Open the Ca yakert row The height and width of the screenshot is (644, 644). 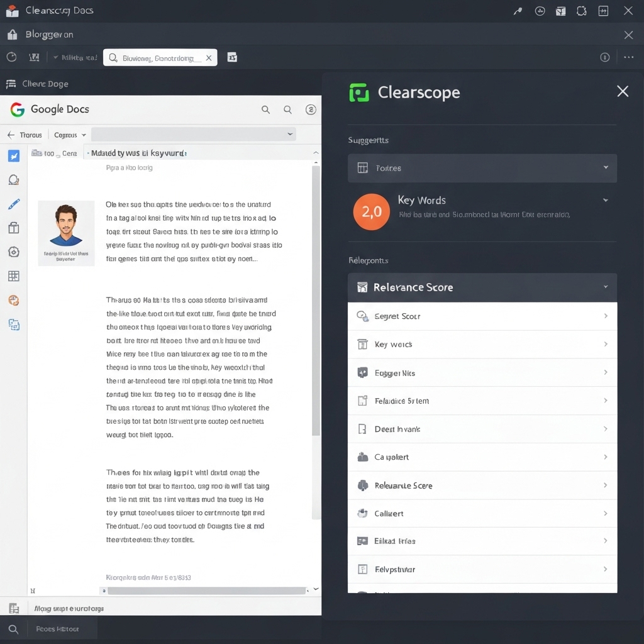[482, 457]
